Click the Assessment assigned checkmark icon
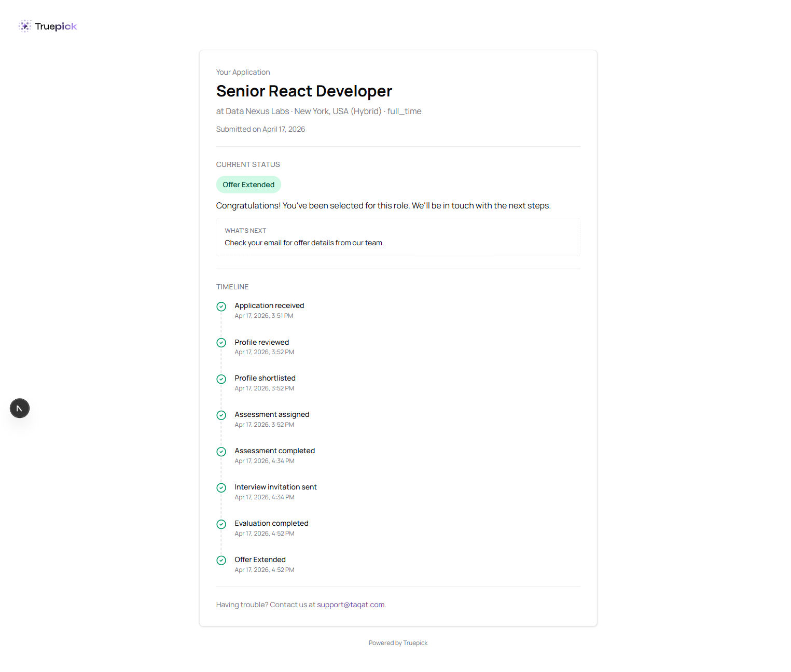 221,415
